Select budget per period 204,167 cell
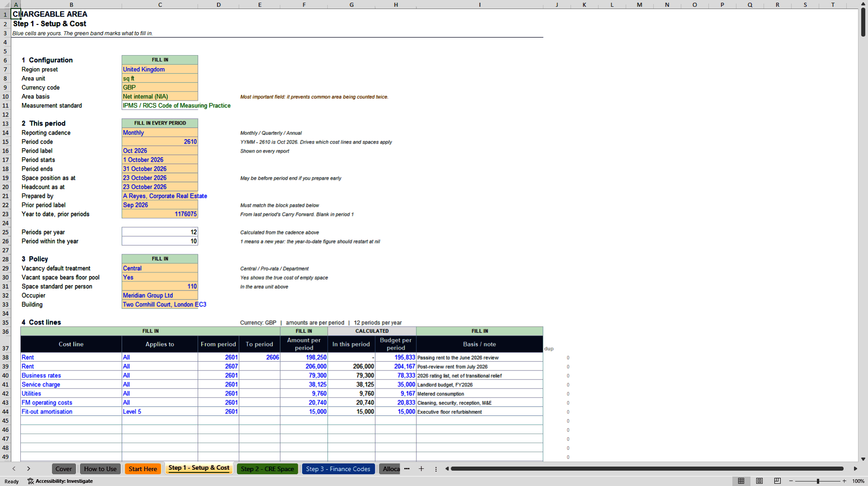 pyautogui.click(x=396, y=366)
